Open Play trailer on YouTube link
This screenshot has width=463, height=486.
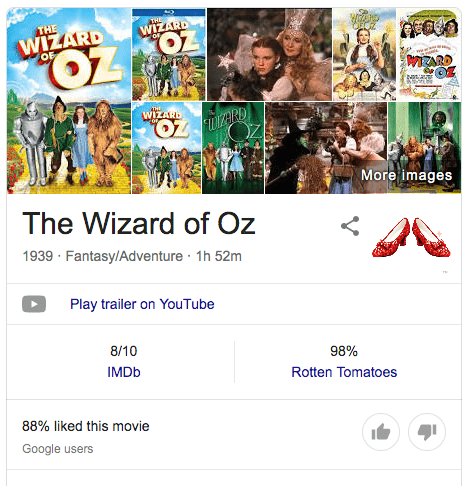[x=142, y=304]
